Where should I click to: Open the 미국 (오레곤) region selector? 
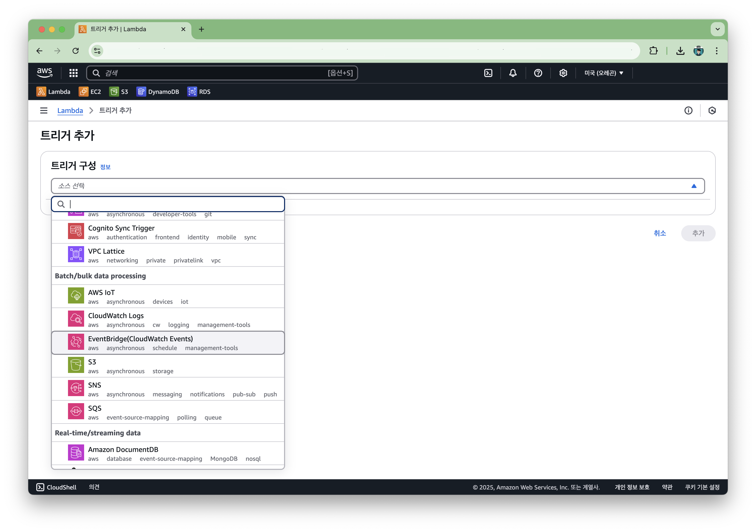[x=604, y=73]
